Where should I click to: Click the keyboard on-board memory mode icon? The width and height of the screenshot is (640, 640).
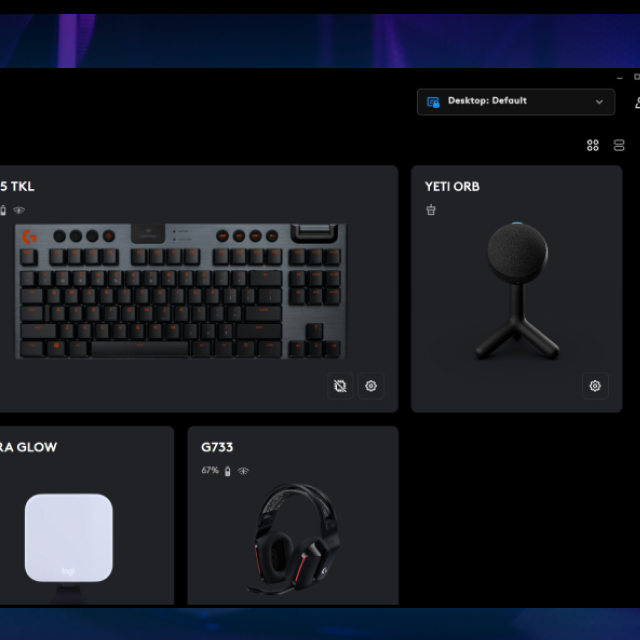[x=340, y=386]
